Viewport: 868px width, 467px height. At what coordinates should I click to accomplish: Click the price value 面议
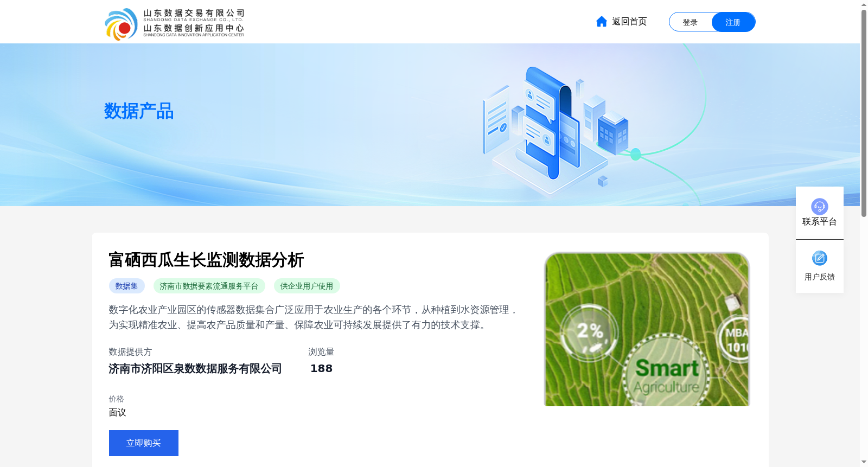pyautogui.click(x=117, y=413)
